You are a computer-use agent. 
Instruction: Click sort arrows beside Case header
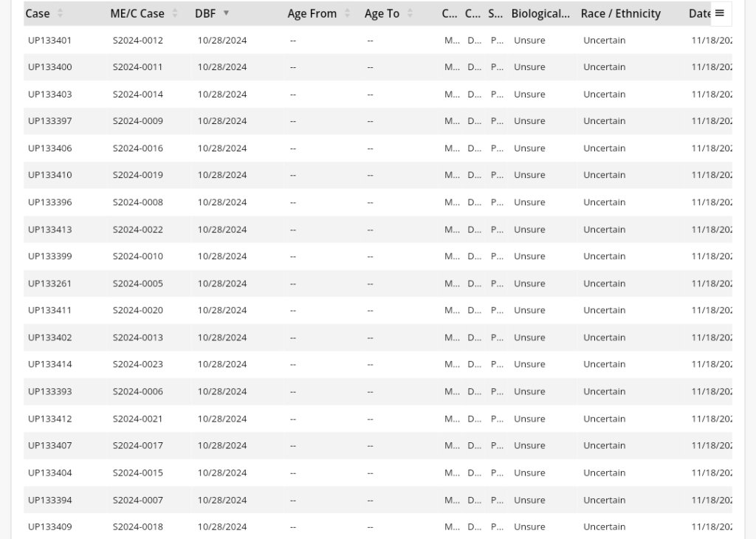(60, 13)
